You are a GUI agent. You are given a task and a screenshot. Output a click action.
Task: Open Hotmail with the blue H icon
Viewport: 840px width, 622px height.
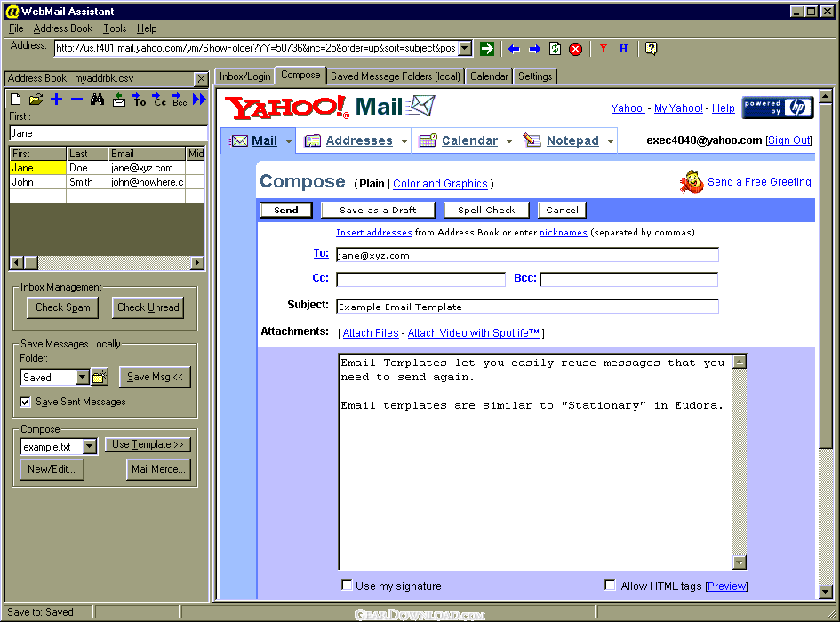624,49
